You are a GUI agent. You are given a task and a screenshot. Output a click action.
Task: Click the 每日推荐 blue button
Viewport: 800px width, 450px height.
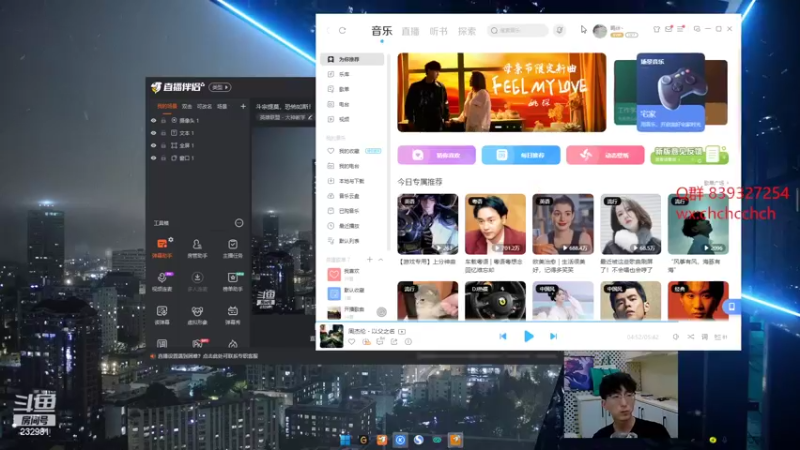521,155
